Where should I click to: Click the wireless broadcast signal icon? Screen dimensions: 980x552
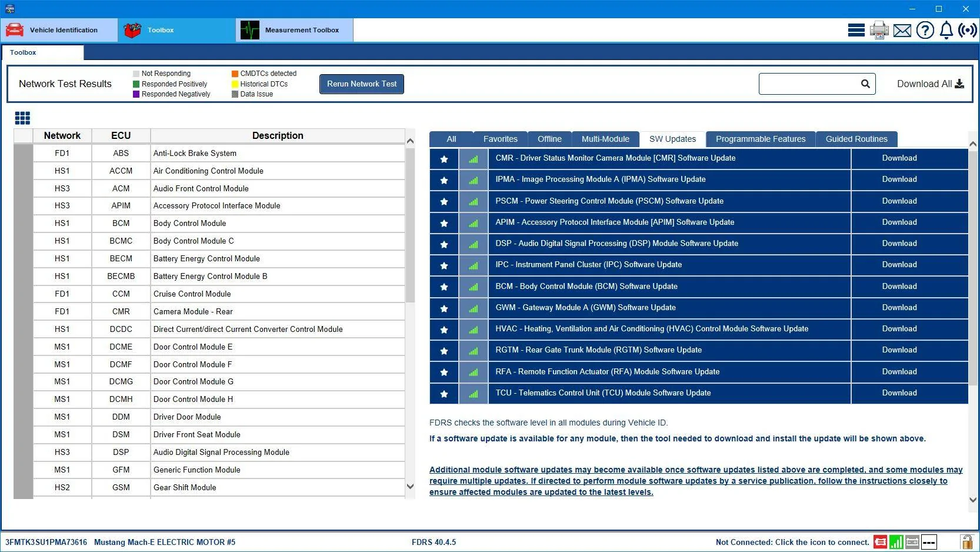tap(968, 30)
